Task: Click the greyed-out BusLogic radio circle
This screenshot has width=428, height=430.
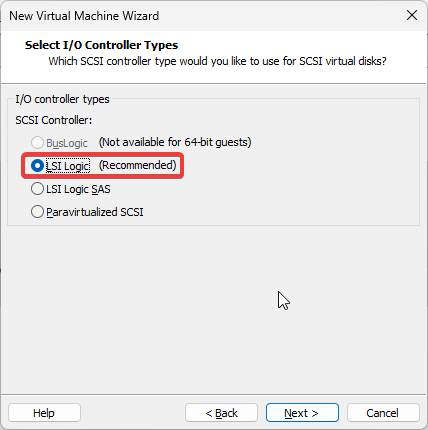Action: point(37,143)
